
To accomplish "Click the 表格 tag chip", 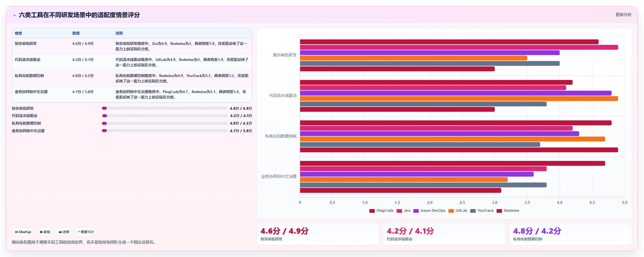I will tap(45, 232).
